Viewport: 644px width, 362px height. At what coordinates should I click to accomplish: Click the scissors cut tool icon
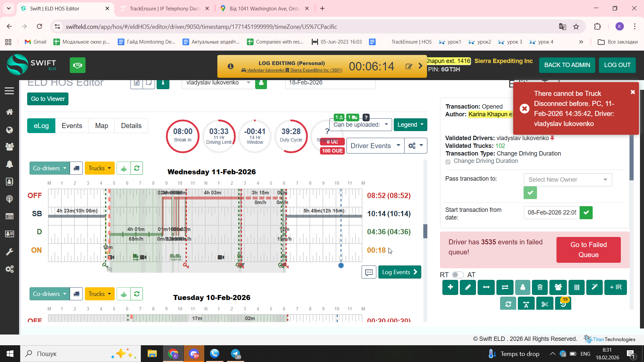pos(544,304)
